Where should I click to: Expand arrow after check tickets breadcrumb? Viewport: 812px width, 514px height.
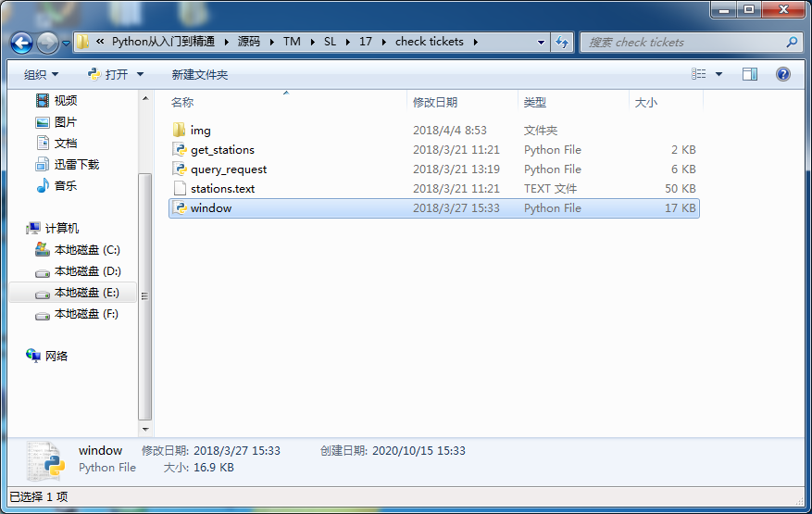pyautogui.click(x=475, y=42)
